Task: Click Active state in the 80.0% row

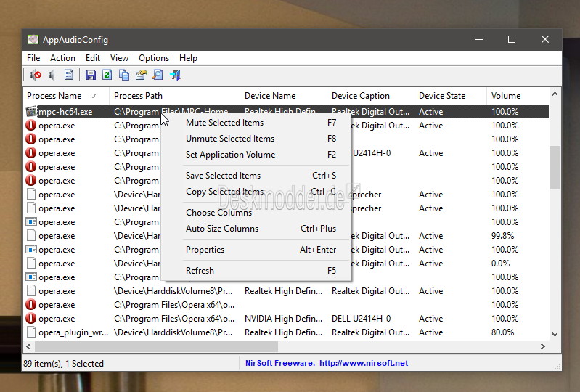Action: coord(430,332)
